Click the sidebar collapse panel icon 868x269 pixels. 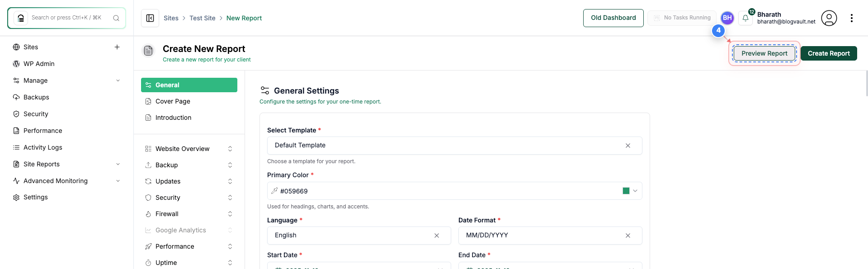coord(150,18)
